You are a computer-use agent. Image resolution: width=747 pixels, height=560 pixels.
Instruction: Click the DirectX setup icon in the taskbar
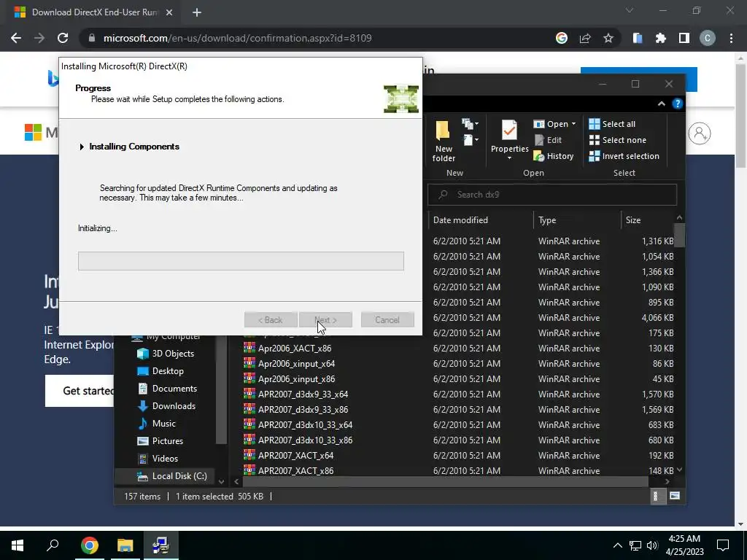point(160,545)
